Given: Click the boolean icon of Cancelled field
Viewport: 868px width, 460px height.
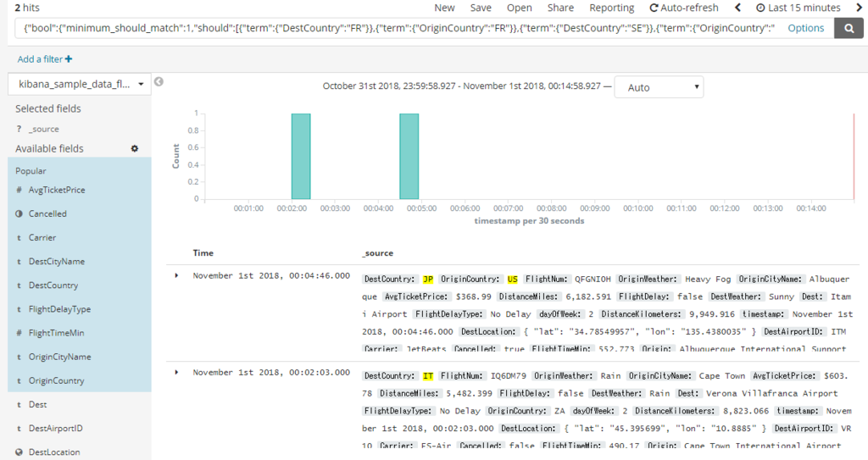Looking at the screenshot, I should pos(19,213).
